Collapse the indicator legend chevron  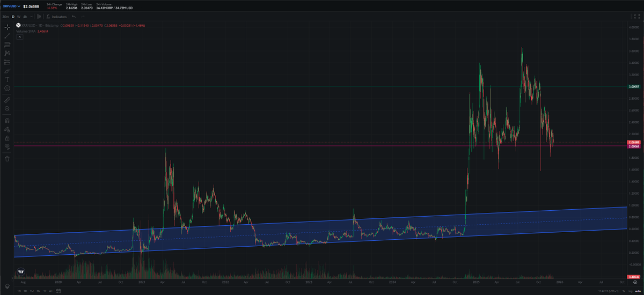pyautogui.click(x=19, y=37)
